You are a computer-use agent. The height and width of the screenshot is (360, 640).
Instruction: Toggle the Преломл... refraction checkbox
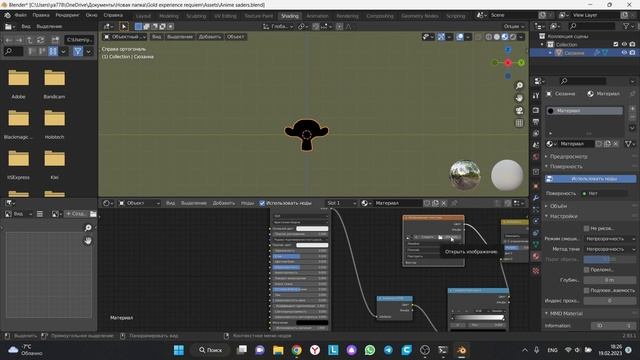coord(587,269)
